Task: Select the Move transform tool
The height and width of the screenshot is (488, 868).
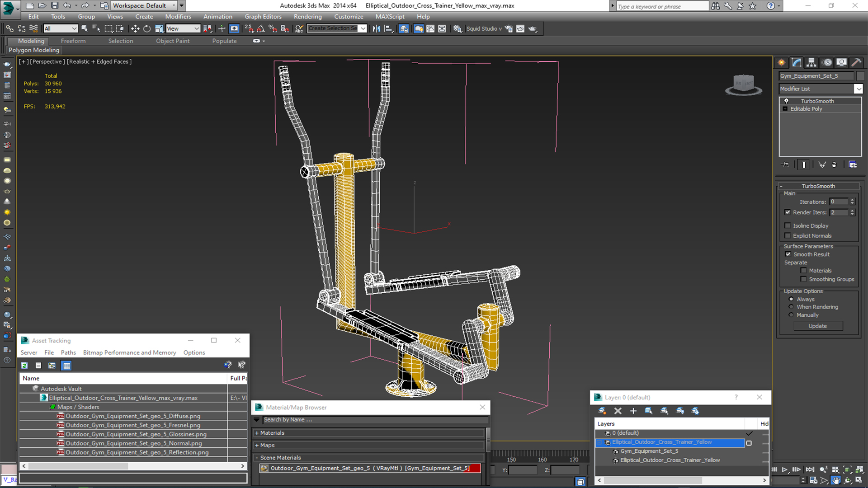Action: point(135,28)
